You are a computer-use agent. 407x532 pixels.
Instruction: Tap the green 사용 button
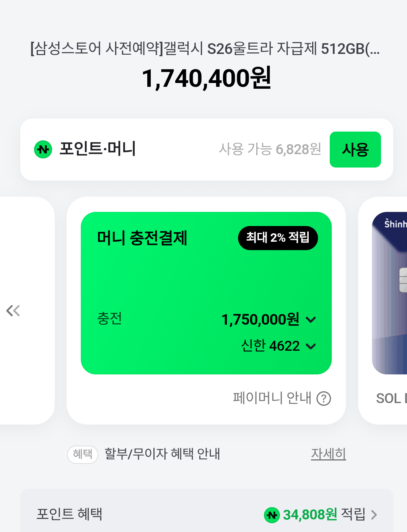pyautogui.click(x=355, y=150)
